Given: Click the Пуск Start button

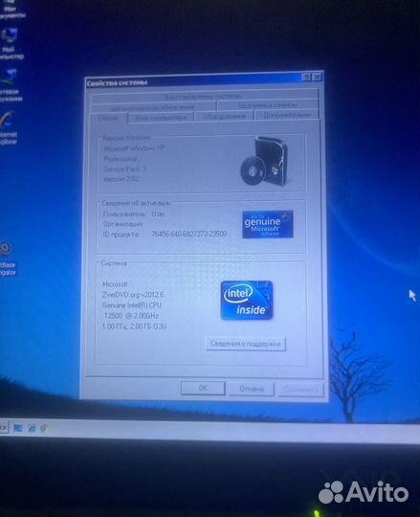Looking at the screenshot, I should tap(4, 427).
